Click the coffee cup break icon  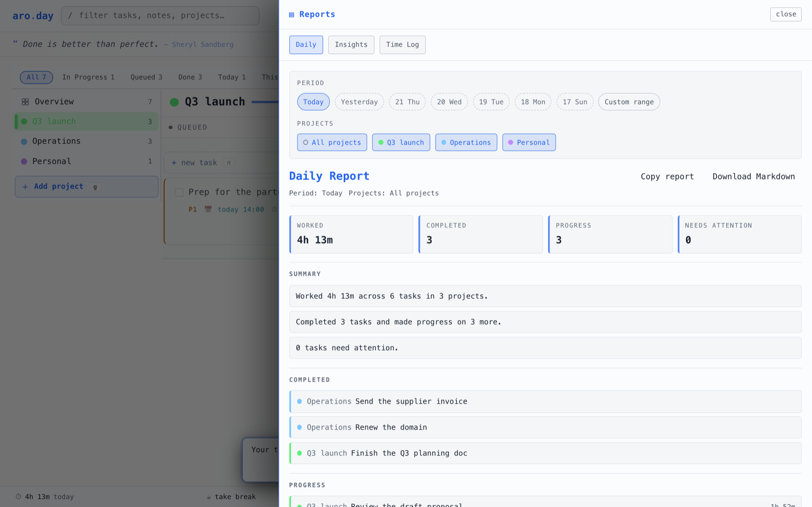[x=209, y=497]
